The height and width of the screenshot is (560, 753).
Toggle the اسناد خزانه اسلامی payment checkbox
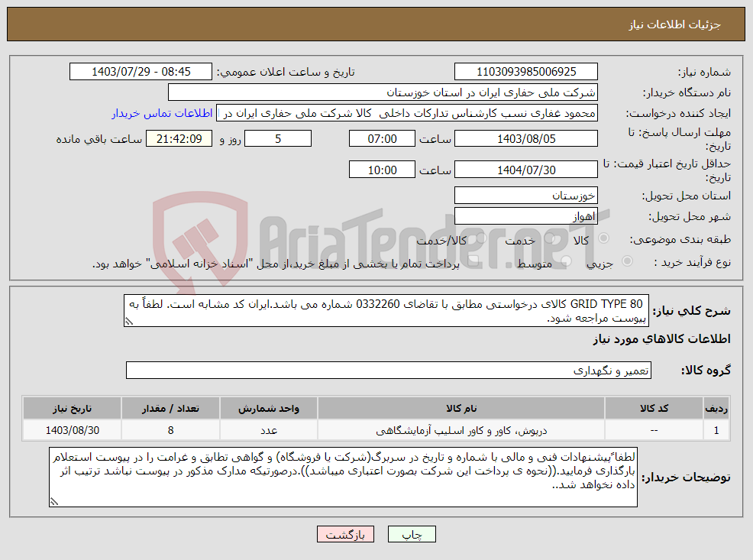[x=473, y=261]
